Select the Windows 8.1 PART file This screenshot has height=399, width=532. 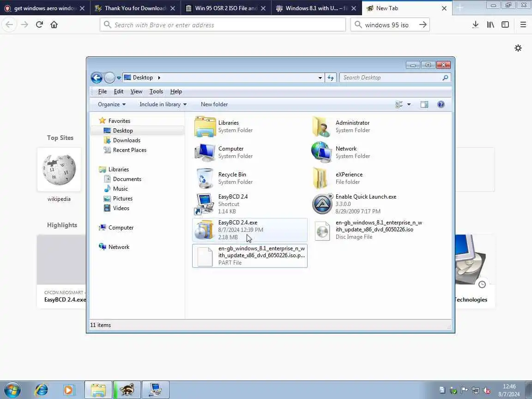point(250,256)
